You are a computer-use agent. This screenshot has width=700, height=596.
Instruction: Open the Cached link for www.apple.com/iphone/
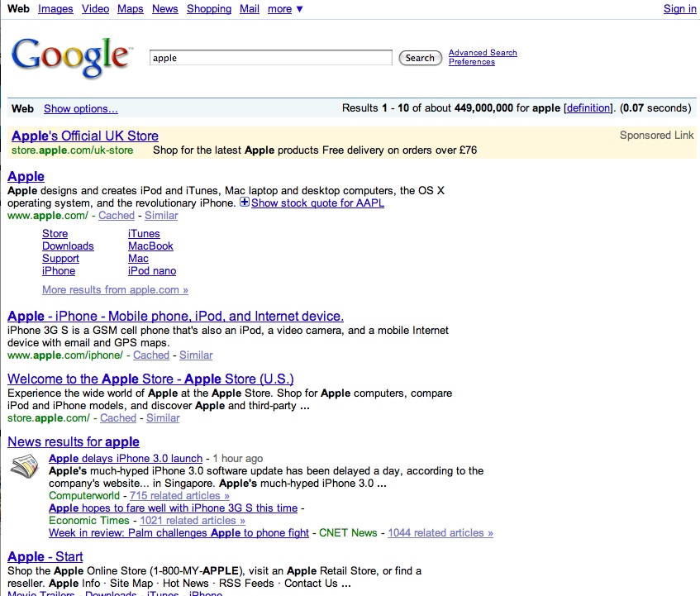tap(151, 355)
